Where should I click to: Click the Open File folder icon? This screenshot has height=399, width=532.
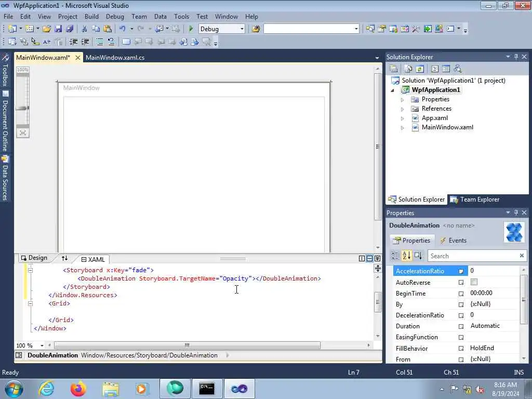[x=47, y=29]
